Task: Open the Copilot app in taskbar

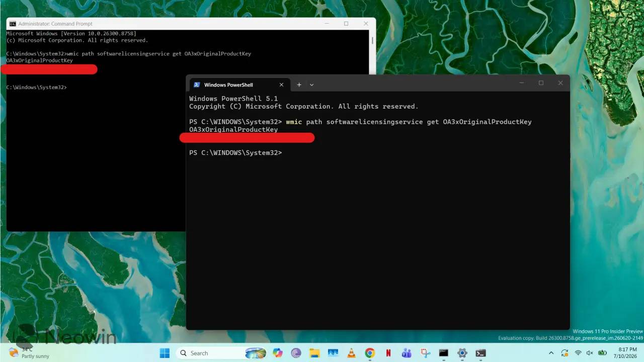Action: tap(278, 353)
